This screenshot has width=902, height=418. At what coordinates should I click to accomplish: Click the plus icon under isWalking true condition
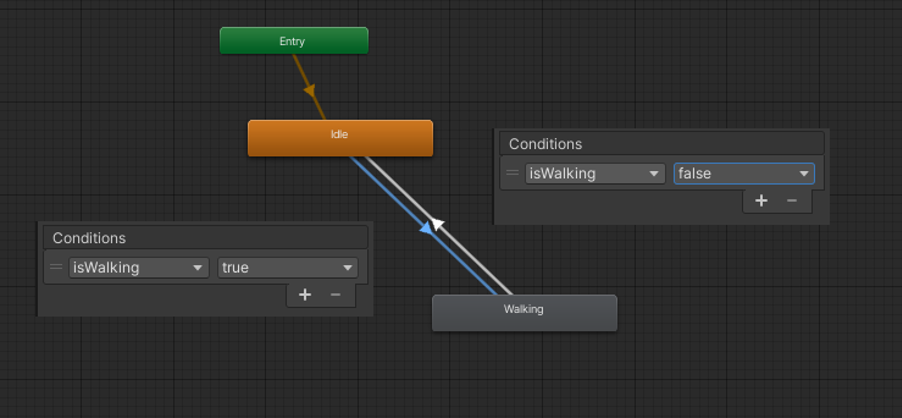tap(305, 295)
